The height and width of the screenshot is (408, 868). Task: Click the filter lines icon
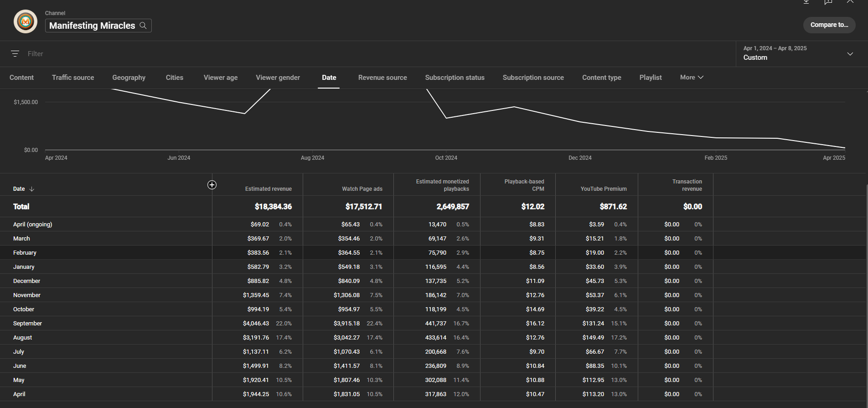(15, 54)
